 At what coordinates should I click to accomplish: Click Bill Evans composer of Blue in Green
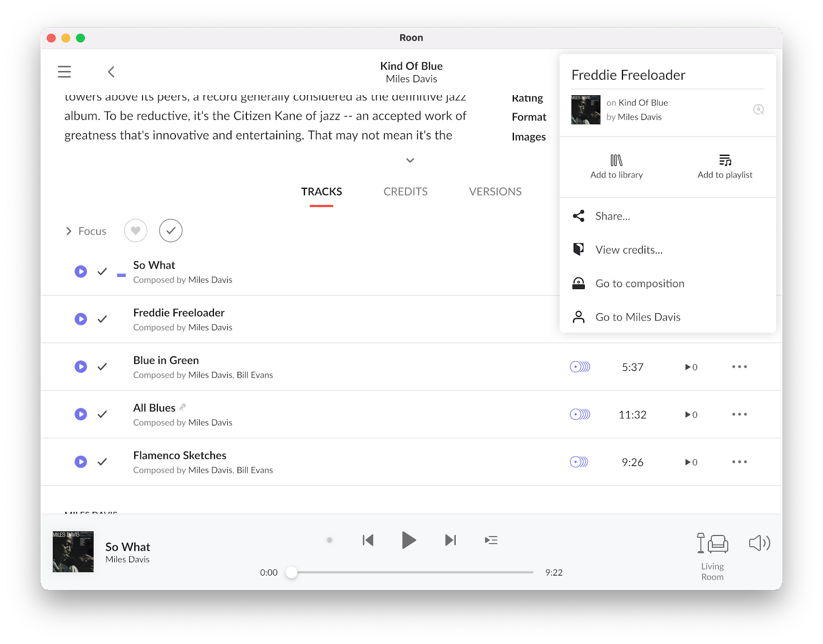(255, 375)
